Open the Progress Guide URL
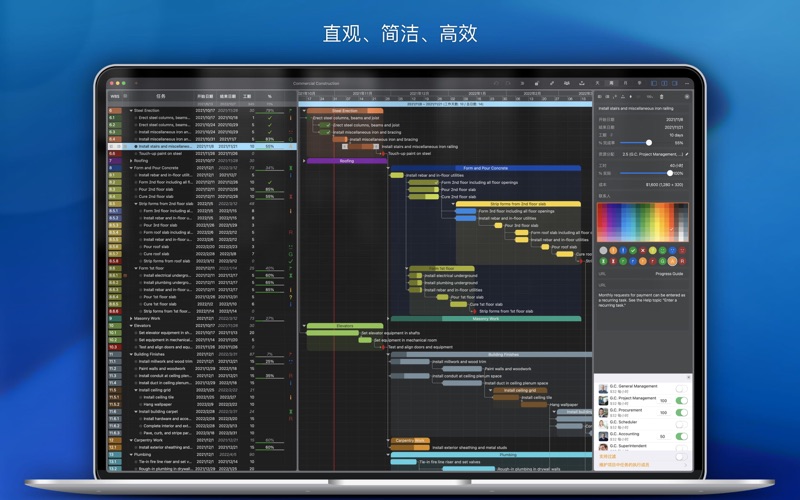 pos(669,274)
